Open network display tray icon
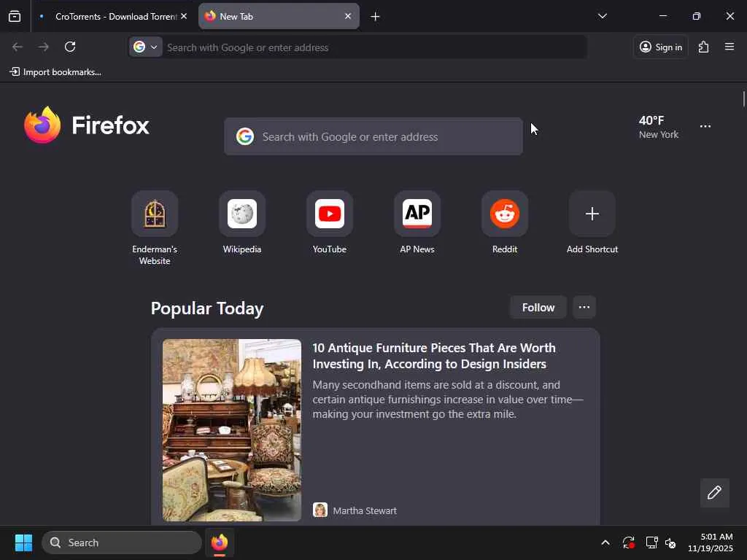This screenshot has width=747, height=560. pos(651,542)
